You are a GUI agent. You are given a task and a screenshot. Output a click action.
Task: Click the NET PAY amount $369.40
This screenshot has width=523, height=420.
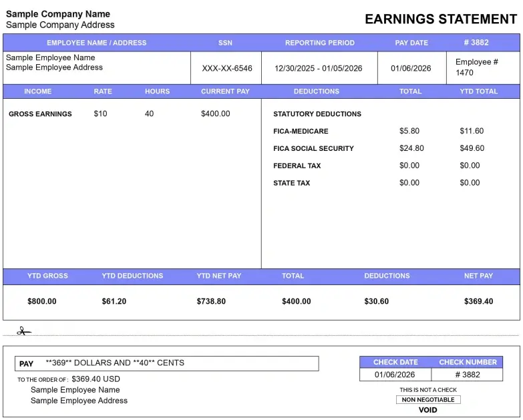478,302
